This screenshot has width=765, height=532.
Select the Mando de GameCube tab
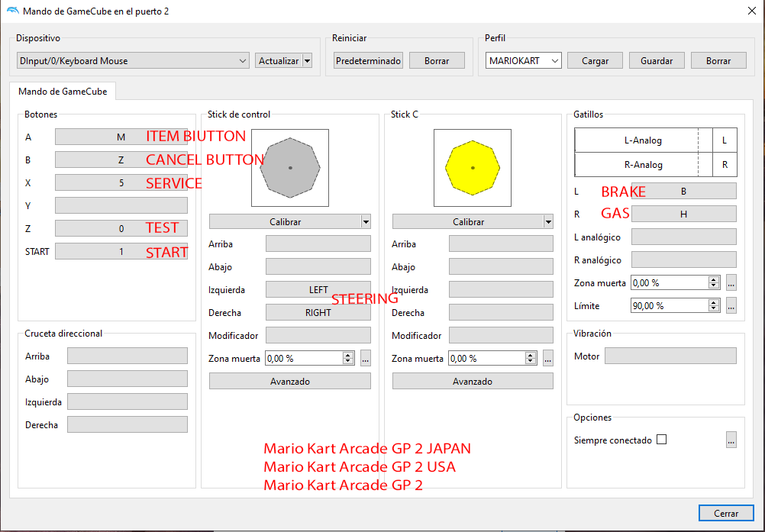(x=63, y=91)
